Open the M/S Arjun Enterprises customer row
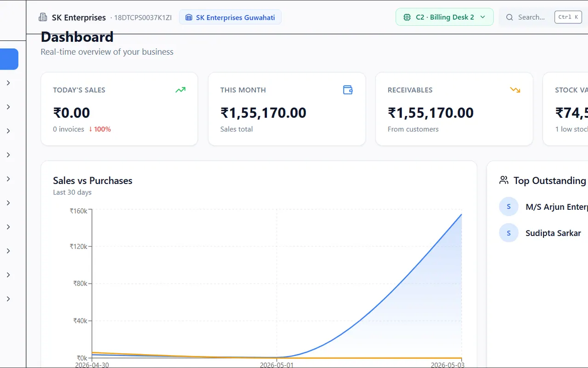The image size is (588, 368). (x=543, y=207)
